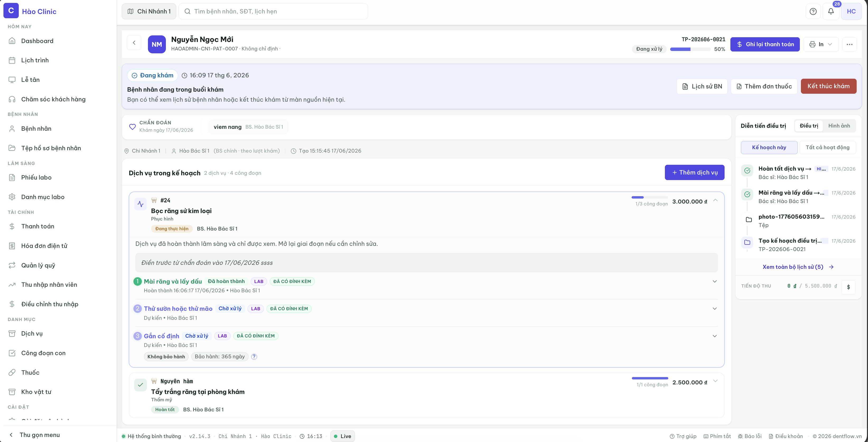Click the Kho vật tư box icon
Viewport: 868px width, 442px height.
[x=12, y=392]
